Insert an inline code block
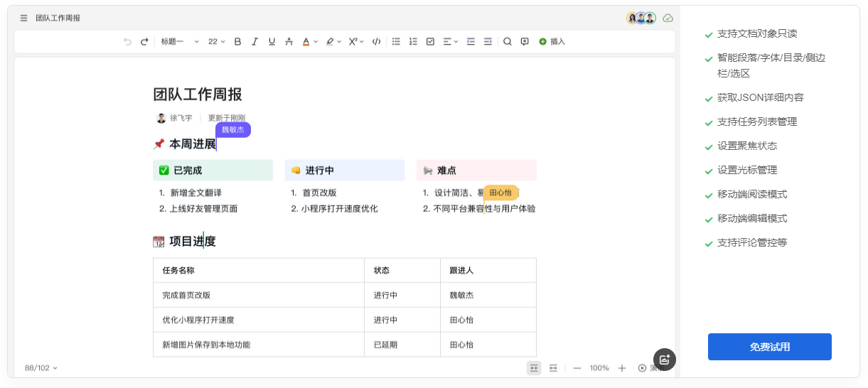The image size is (868, 388). (x=377, y=42)
